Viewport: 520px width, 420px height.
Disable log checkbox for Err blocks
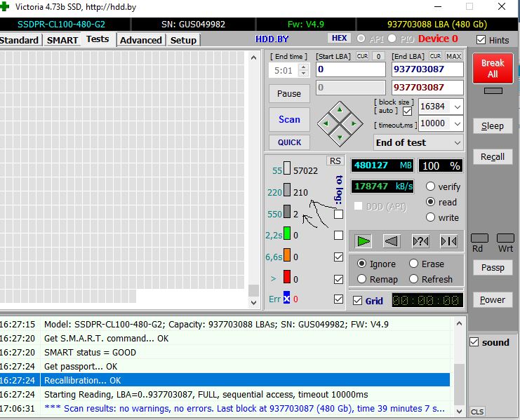(x=339, y=299)
